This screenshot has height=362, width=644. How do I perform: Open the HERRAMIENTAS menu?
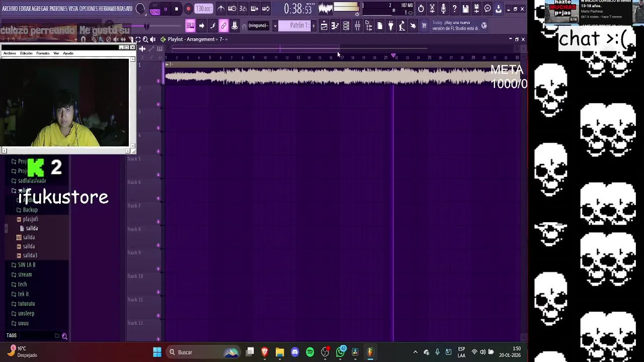113,9
